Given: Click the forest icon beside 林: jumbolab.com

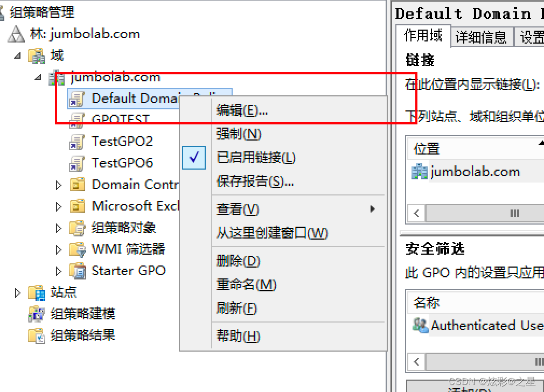Looking at the screenshot, I should coord(16,34).
